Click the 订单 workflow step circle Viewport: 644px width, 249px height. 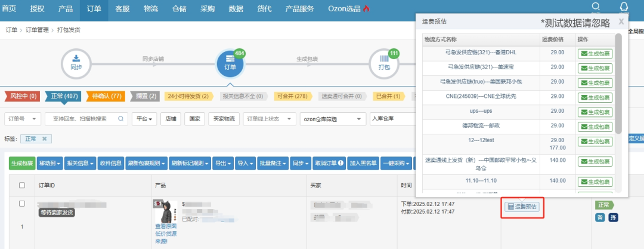(230, 64)
